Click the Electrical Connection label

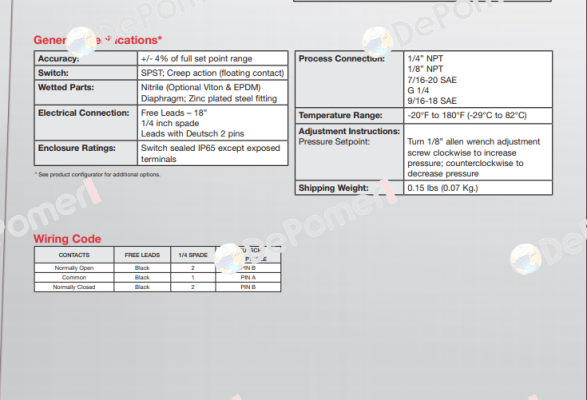(83, 113)
